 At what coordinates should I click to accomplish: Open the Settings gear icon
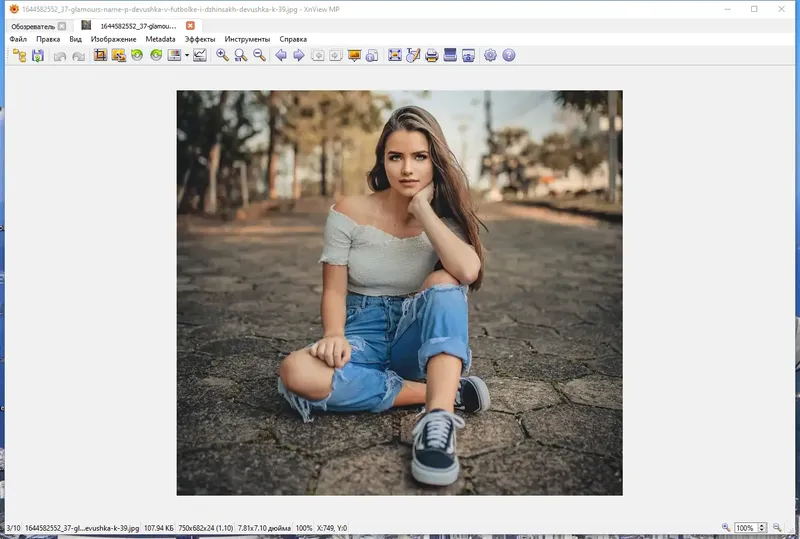[x=490, y=56]
